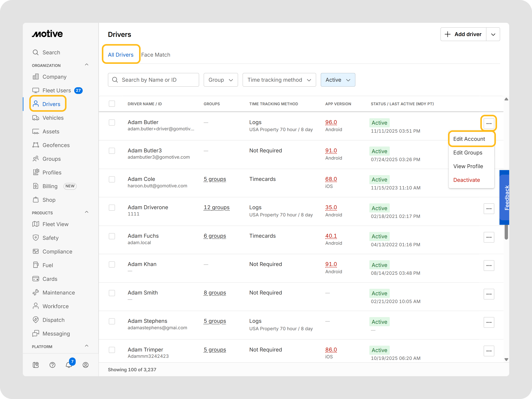The image size is (532, 399).
Task: Select Adam Cole's row checkbox
Action: tap(112, 179)
